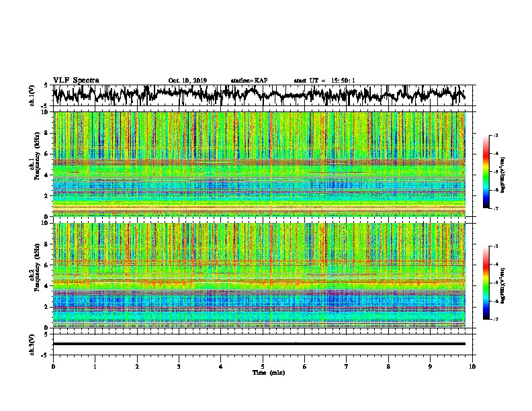
Task: Click the "8" kHz tick on ch.2 frequency axis
Action: pos(48,244)
